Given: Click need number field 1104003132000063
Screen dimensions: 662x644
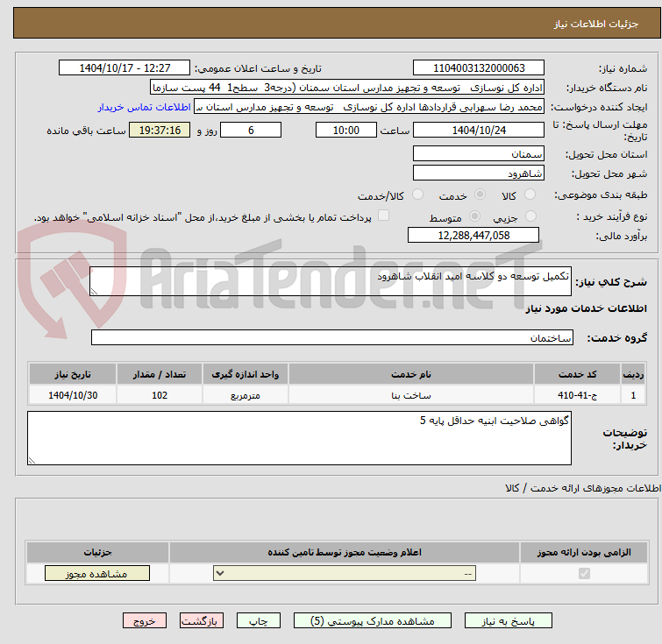Looking at the screenshot, I should click(479, 68).
